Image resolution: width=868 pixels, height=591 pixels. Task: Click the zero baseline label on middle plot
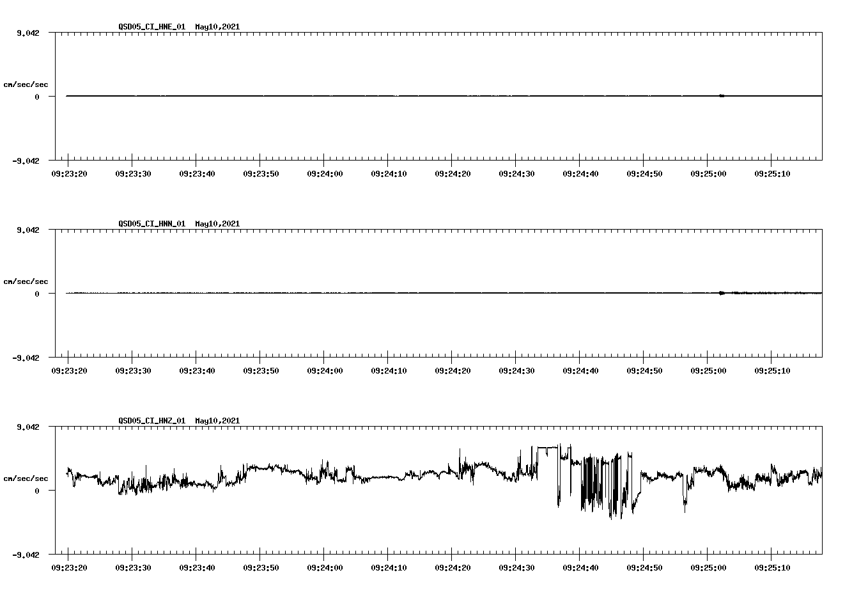coord(37,295)
